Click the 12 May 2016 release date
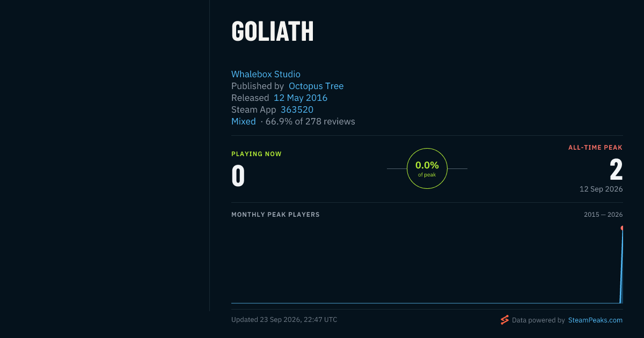This screenshot has width=644, height=338. (x=301, y=98)
